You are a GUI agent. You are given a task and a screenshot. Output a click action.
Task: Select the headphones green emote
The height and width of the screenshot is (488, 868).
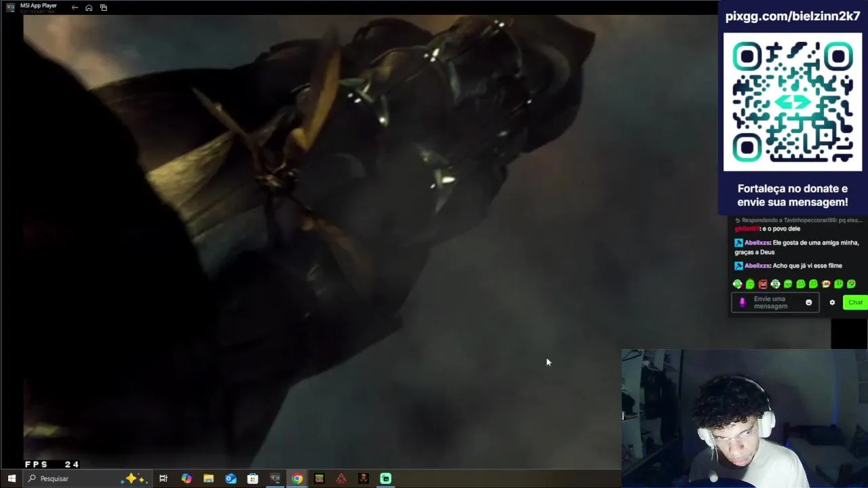pyautogui.click(x=775, y=284)
